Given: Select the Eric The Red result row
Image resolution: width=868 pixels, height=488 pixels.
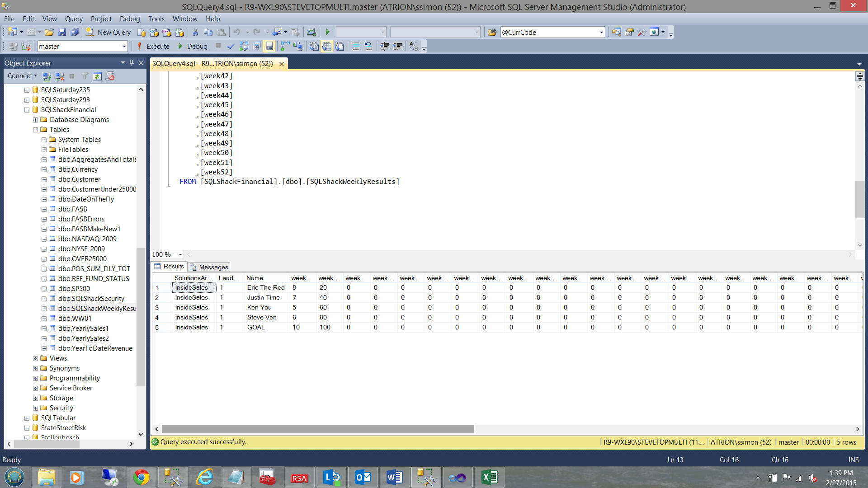Looking at the screenshot, I should tap(157, 287).
